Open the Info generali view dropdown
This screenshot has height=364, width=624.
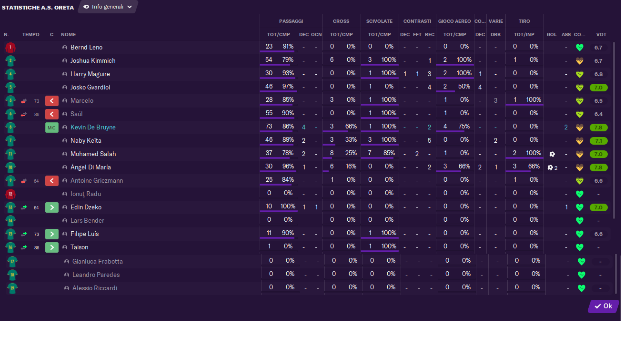pyautogui.click(x=108, y=7)
